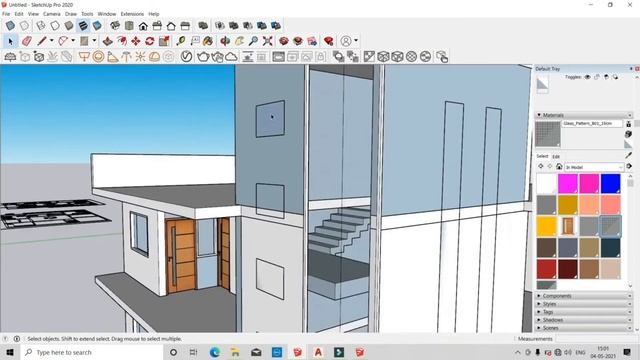640x360 pixels.
Task: Toggle the lock icon next to Toggles
Action: (597, 77)
